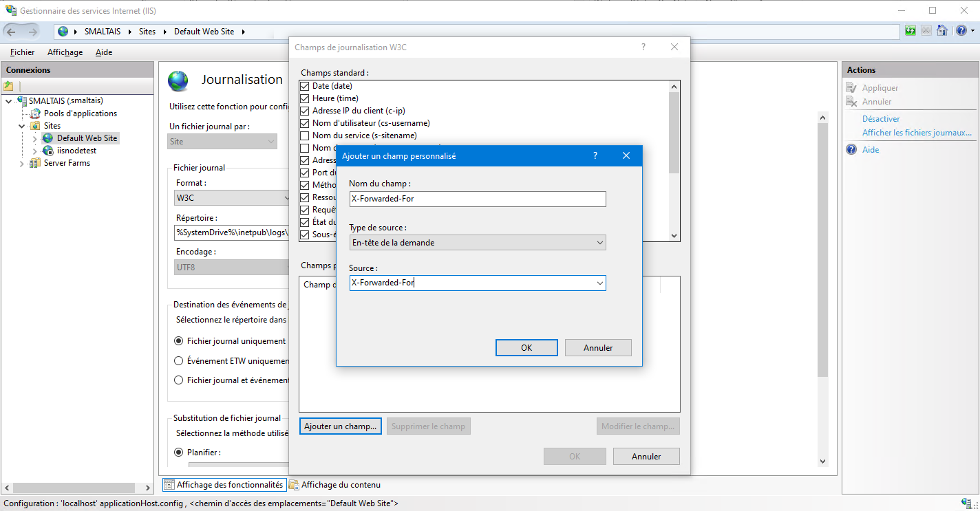Switch to Affichage du contenu tab
The image size is (980, 511).
click(x=334, y=485)
